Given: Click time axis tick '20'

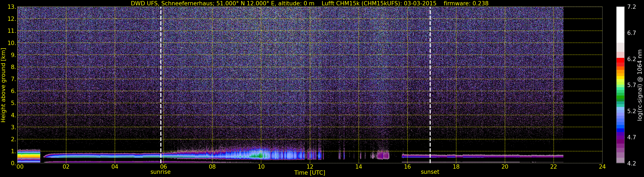Looking at the screenshot, I should click(x=505, y=167).
